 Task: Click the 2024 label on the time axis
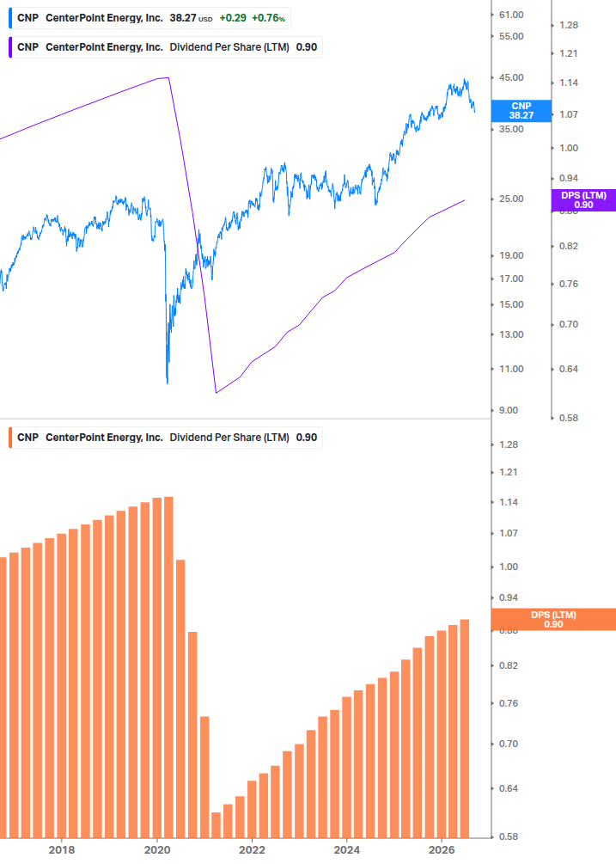tap(347, 850)
